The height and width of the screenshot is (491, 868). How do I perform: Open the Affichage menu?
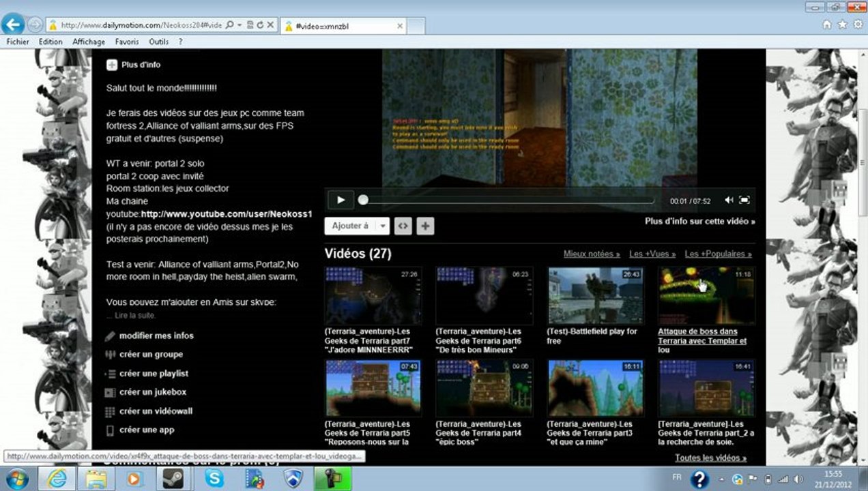click(x=89, y=42)
